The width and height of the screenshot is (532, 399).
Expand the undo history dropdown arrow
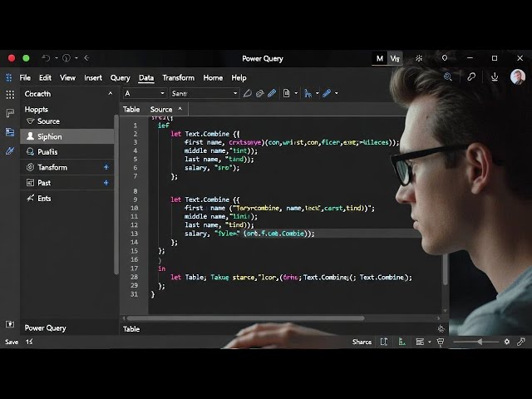click(57, 58)
